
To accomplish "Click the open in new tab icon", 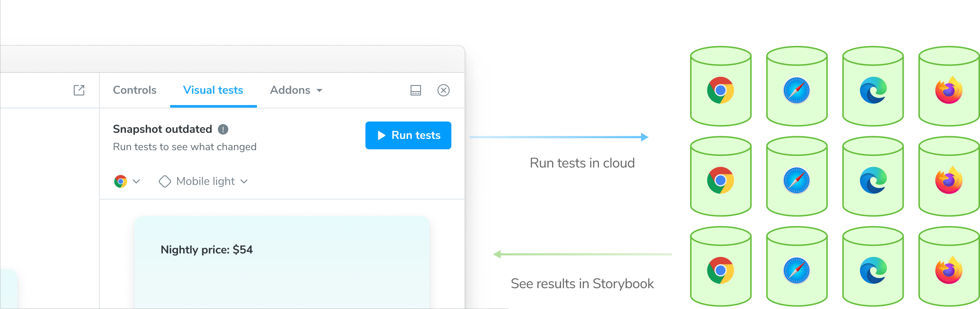I will 79,90.
